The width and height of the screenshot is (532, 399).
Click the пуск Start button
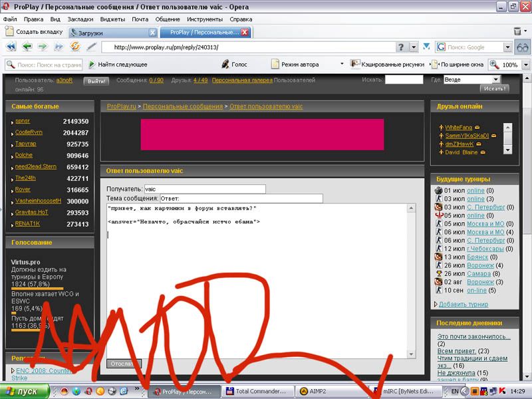click(25, 391)
